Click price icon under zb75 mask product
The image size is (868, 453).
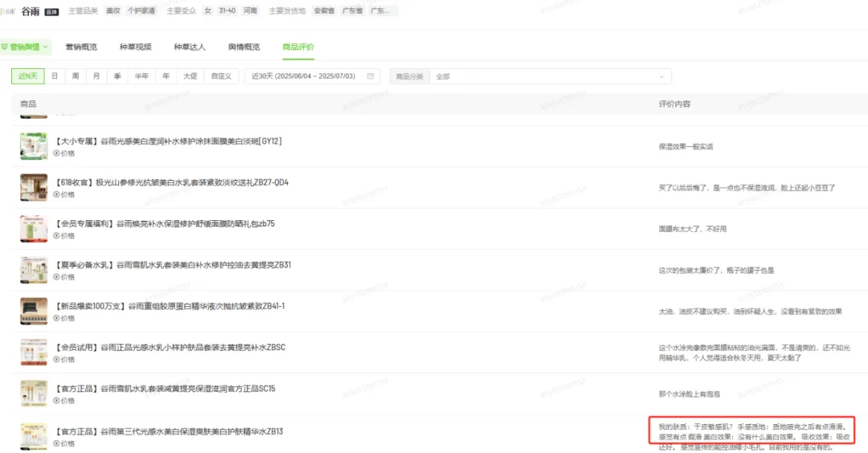56,235
